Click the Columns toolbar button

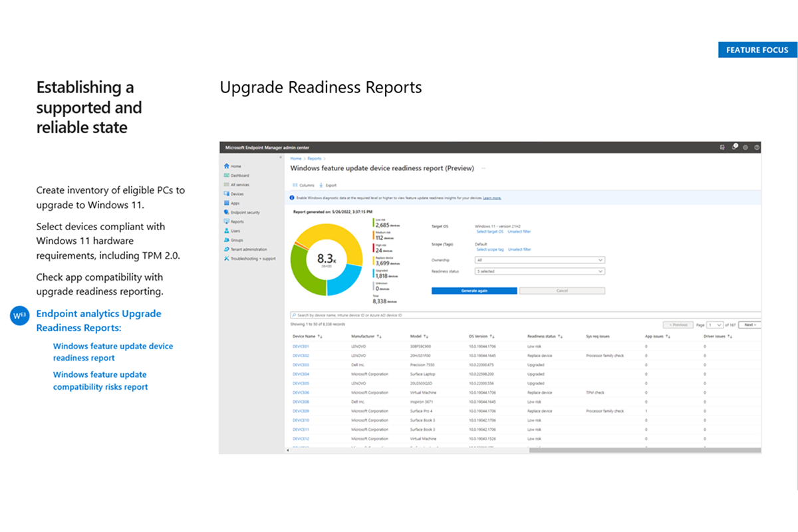click(303, 186)
